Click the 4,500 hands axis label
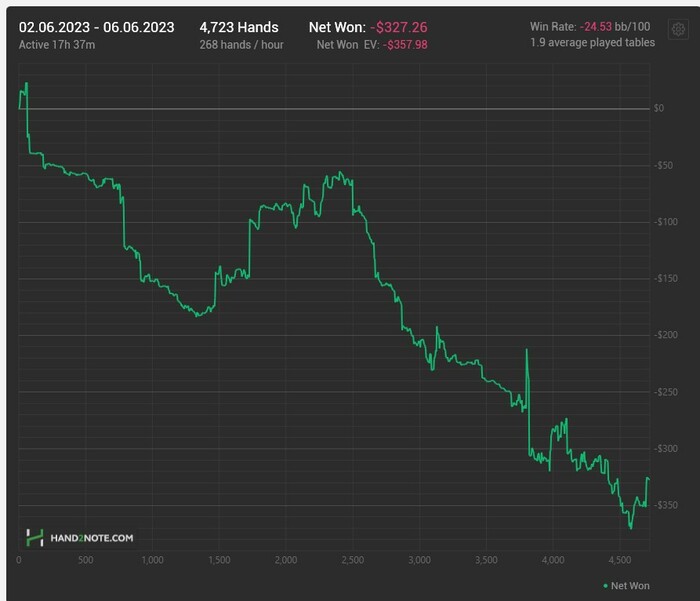This screenshot has width=700, height=601. pyautogui.click(x=620, y=560)
